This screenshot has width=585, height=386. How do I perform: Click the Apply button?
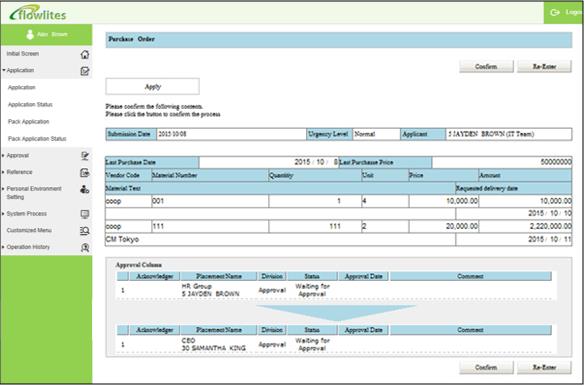[x=153, y=87]
